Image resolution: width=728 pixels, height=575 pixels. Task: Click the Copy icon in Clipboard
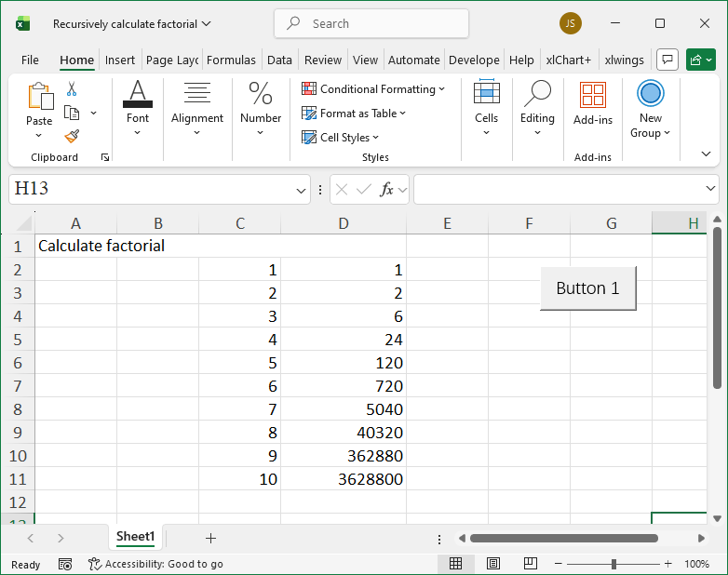click(72, 113)
